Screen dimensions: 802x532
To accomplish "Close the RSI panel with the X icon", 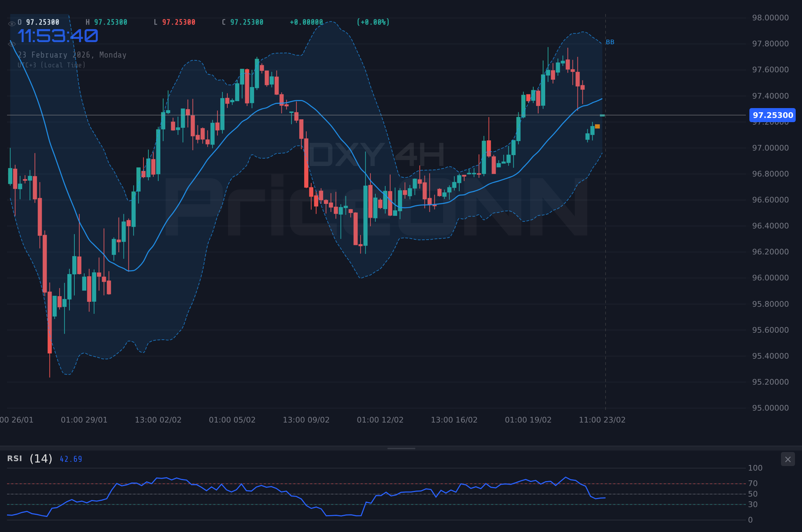I will coord(788,459).
